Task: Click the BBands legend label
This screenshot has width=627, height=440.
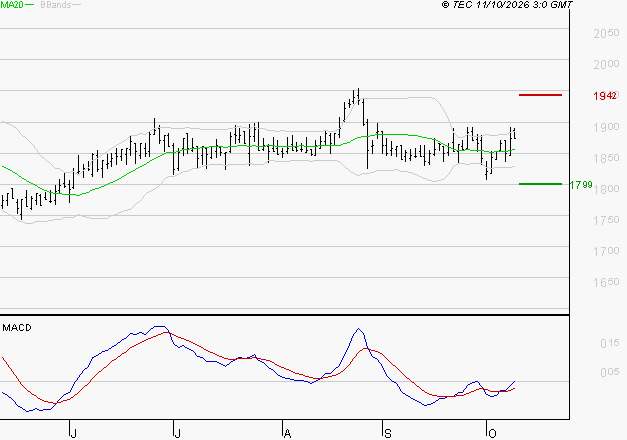Action: click(56, 5)
